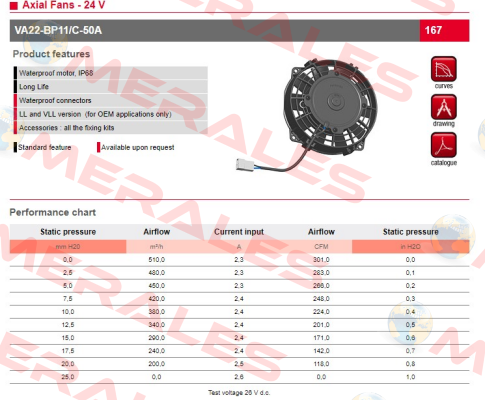Open the PDF catalogue icon
Viewport: 485px width, 400px height.
tap(444, 145)
